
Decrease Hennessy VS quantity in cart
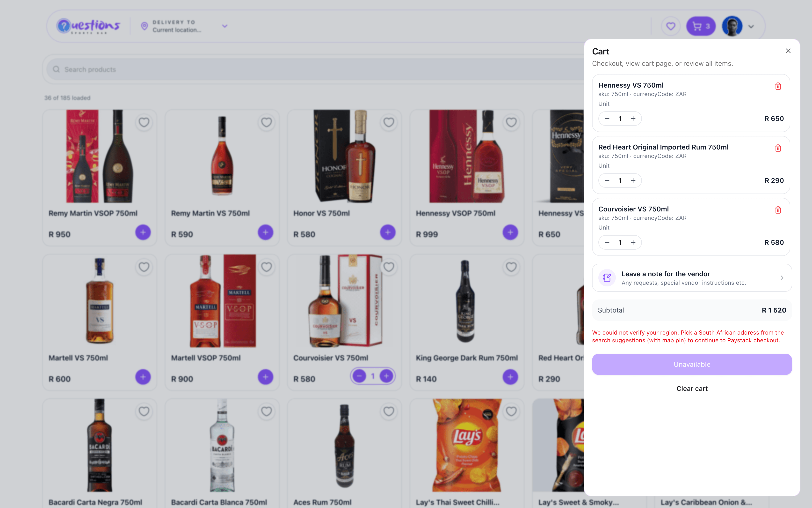(x=607, y=119)
